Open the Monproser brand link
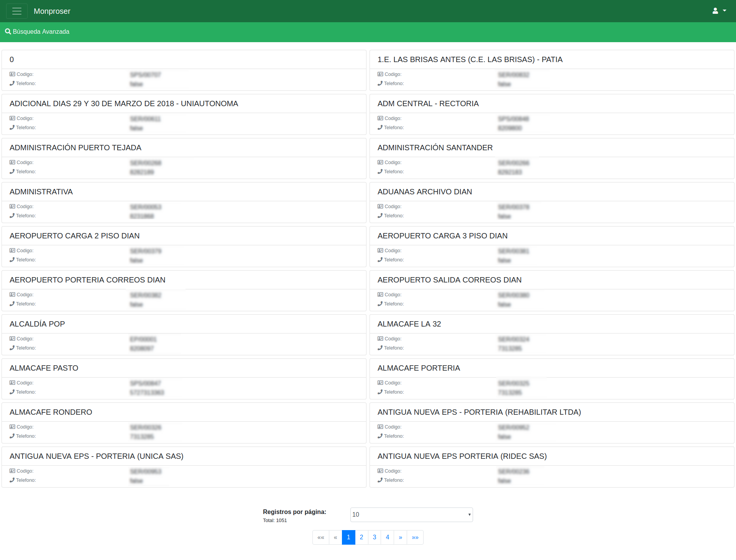Screen dimensions: 736x560 [x=52, y=11]
